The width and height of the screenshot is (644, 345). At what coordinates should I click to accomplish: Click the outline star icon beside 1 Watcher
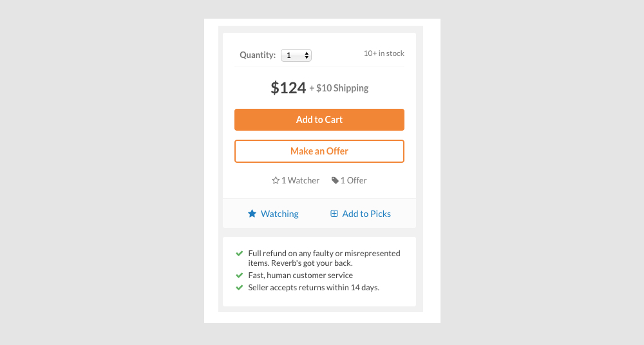(276, 181)
